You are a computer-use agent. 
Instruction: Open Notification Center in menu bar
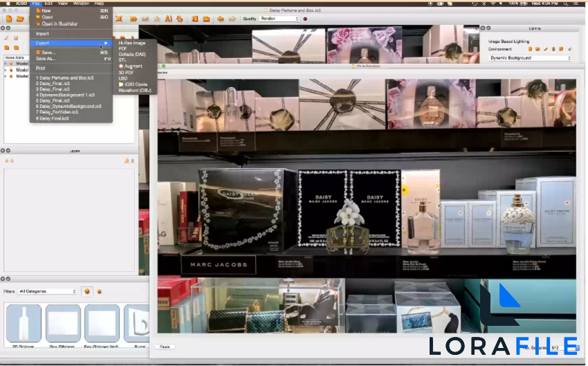pos(576,3)
